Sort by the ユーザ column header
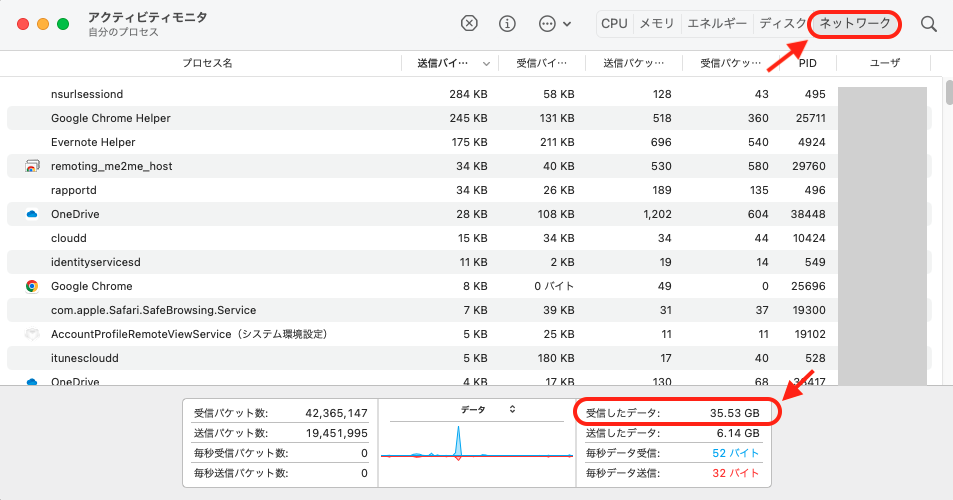 (x=884, y=63)
